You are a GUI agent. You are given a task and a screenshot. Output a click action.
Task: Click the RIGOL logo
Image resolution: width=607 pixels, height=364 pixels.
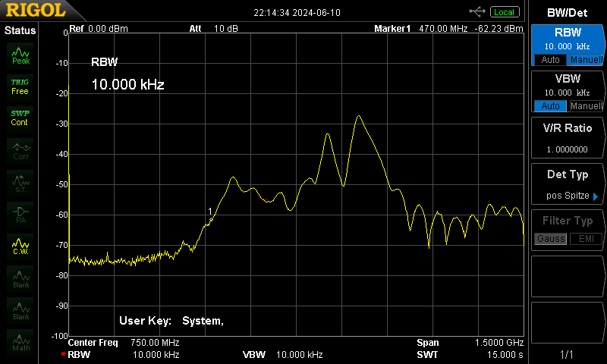point(36,11)
